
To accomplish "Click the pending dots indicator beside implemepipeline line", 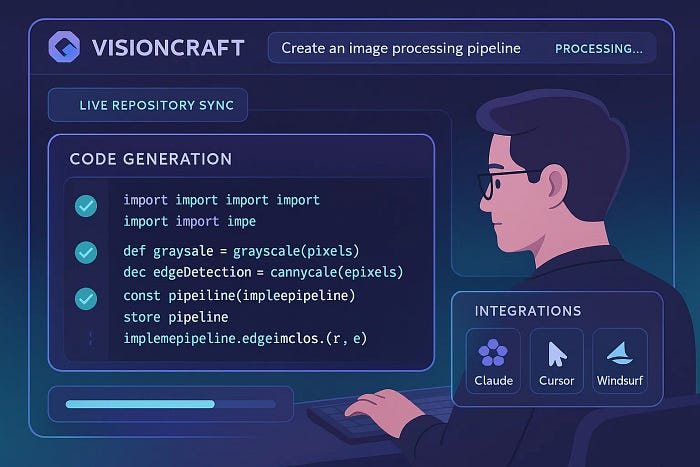I will click(91, 338).
